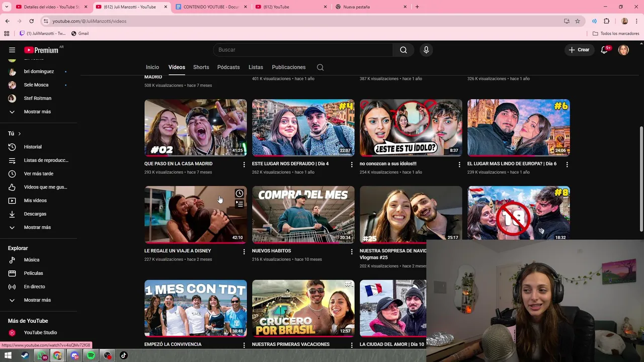Screen dimensions: 644x362
Task: Click the Buscar search field
Action: (x=303, y=50)
